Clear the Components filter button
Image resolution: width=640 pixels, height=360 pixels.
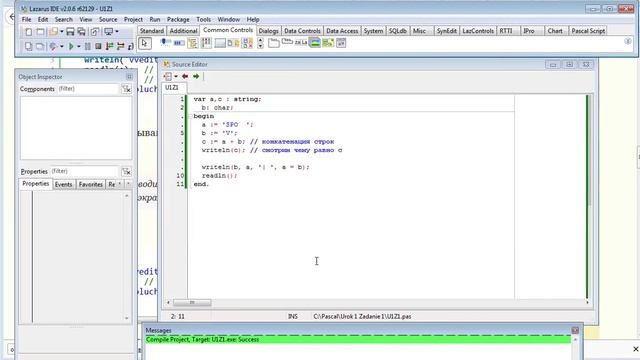coord(126,89)
